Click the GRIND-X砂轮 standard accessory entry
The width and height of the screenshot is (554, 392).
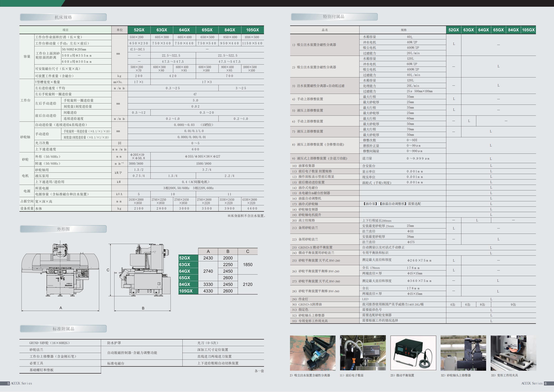(x=49, y=343)
